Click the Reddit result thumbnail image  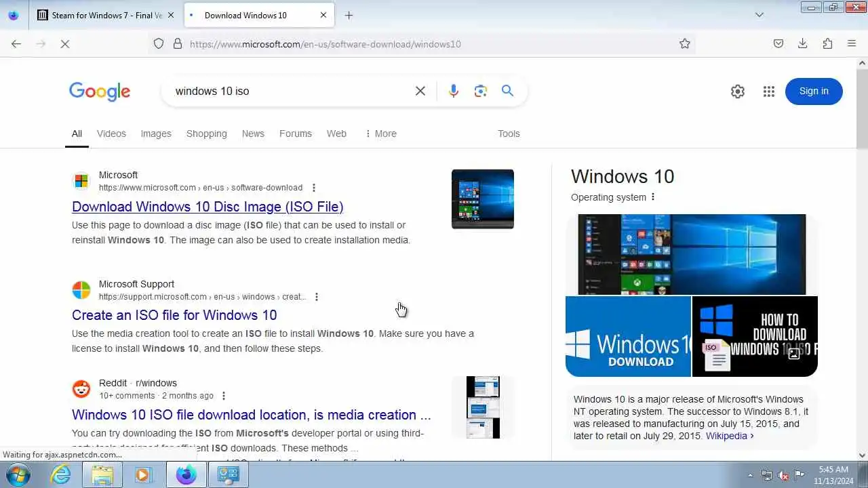[x=483, y=407]
